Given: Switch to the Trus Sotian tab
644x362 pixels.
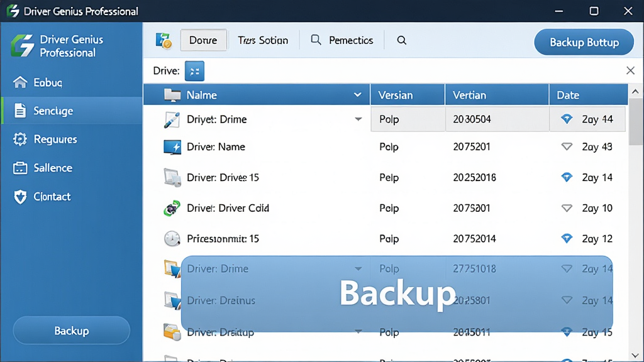Looking at the screenshot, I should [x=263, y=40].
